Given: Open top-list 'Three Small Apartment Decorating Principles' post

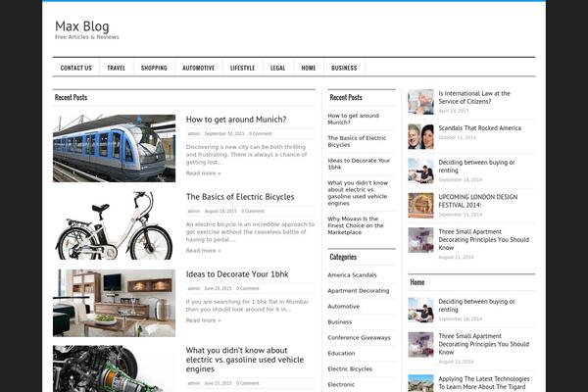Looking at the screenshot, I should point(484,240).
